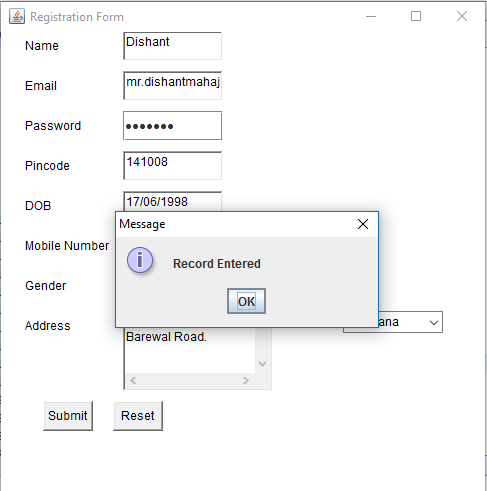This screenshot has width=487, height=491.
Task: Click the info icon in the Message dialog
Action: coord(140,260)
